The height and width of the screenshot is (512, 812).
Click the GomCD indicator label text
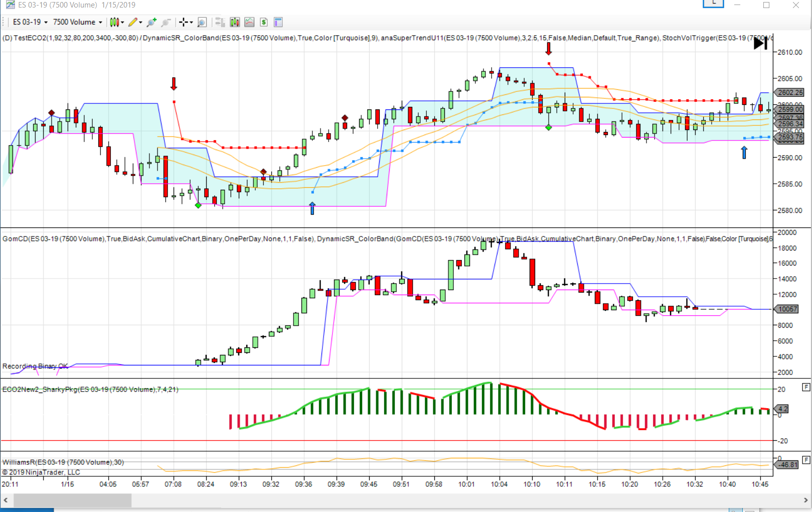(x=158, y=239)
